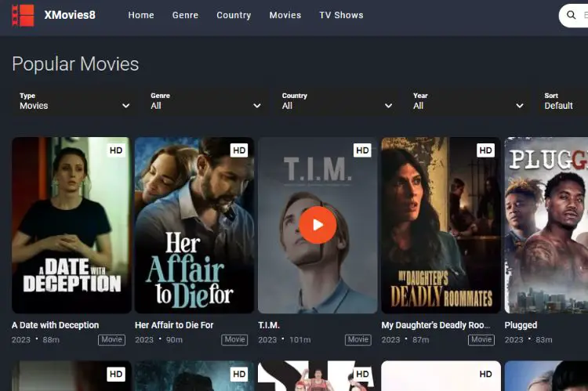The width and height of the screenshot is (588, 391).
Task: Click the 101m runtime under T.I.M.
Action: tap(300, 340)
